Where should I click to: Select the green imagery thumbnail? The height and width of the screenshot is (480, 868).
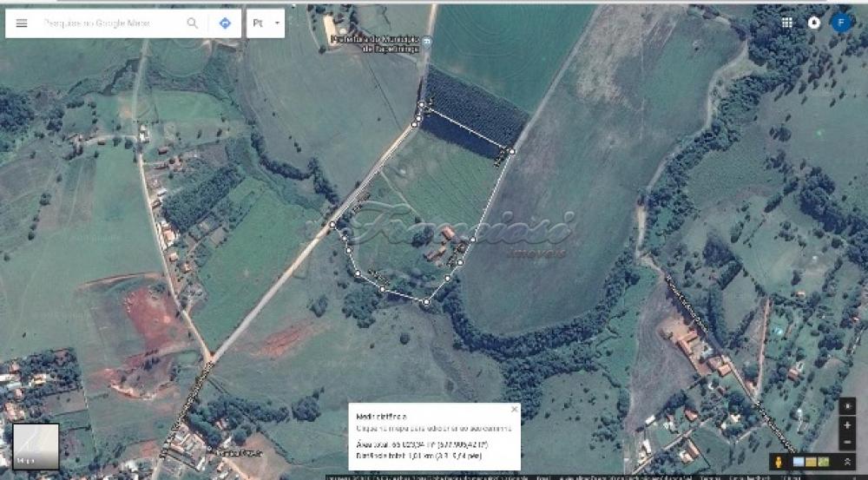point(822,462)
